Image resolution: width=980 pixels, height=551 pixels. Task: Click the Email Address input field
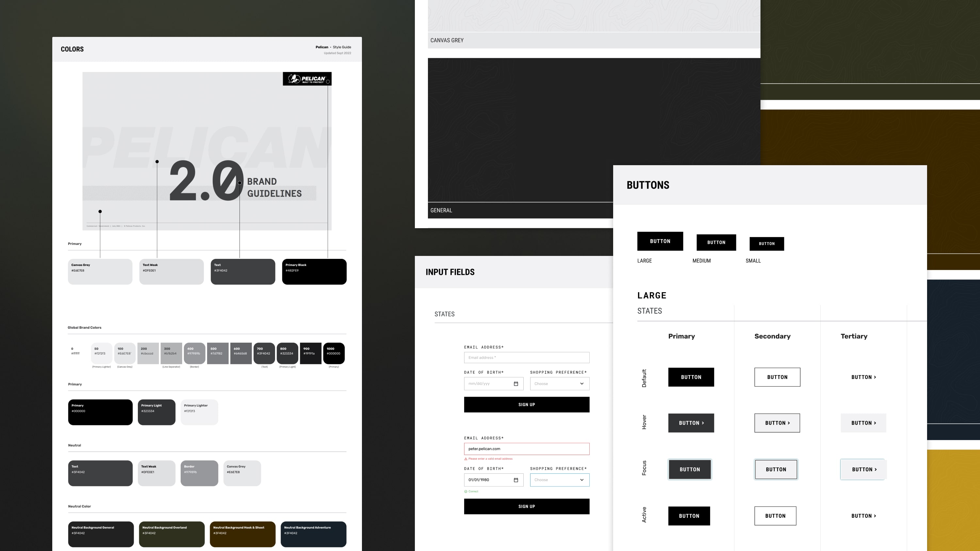pos(526,357)
